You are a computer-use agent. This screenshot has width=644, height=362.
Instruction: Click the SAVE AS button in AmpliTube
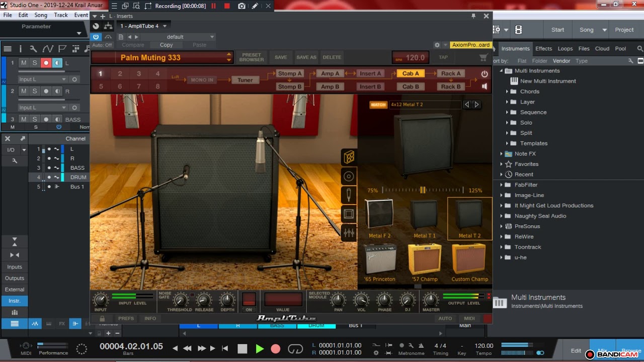click(x=306, y=57)
